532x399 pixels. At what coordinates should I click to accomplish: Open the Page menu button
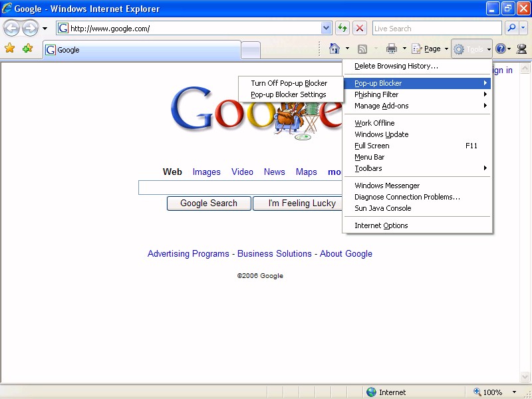(430, 49)
